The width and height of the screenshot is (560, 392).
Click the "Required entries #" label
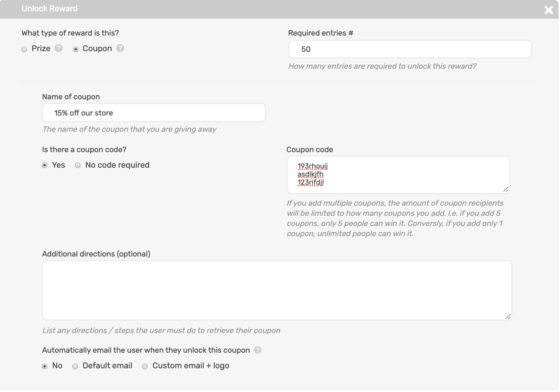(321, 33)
